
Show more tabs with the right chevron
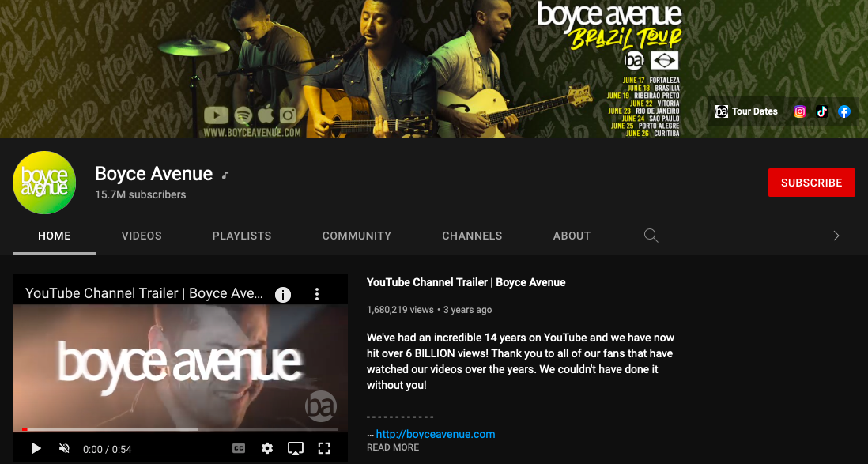click(x=836, y=236)
